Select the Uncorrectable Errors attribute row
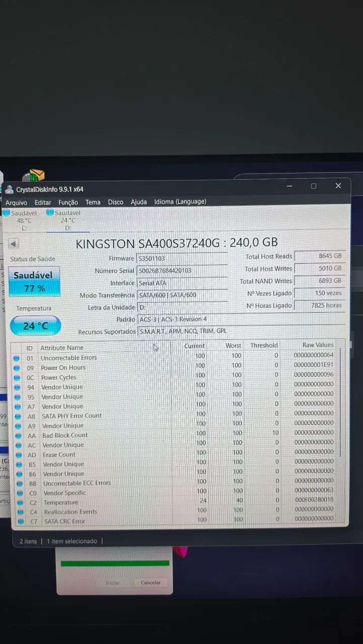Screen dimensions: 363x644 point(175,357)
